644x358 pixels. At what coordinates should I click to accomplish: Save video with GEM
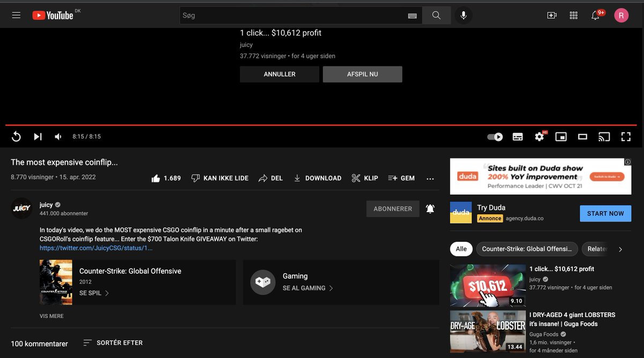[x=401, y=178]
